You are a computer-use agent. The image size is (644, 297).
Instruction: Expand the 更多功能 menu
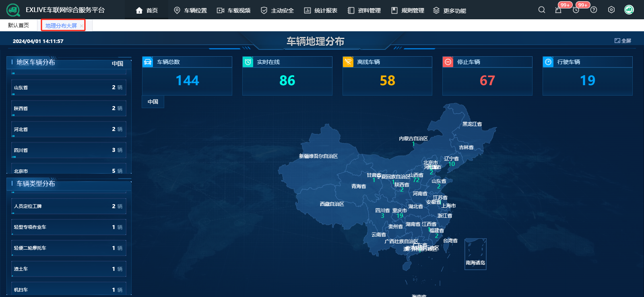click(450, 10)
